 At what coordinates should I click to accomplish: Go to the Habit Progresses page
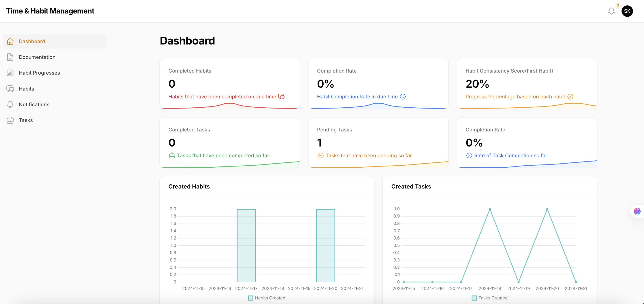pyautogui.click(x=39, y=73)
